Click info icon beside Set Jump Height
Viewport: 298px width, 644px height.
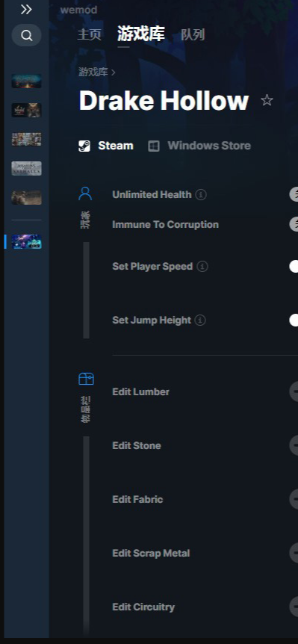(200, 320)
